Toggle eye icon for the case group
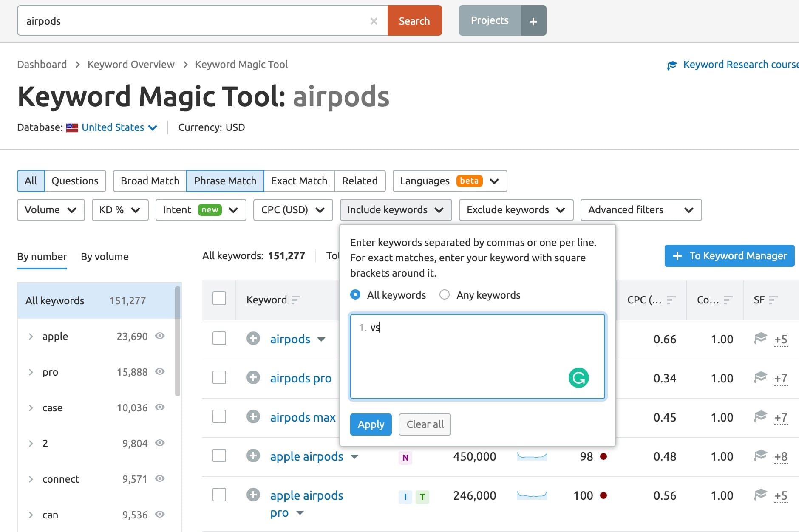 pyautogui.click(x=160, y=407)
